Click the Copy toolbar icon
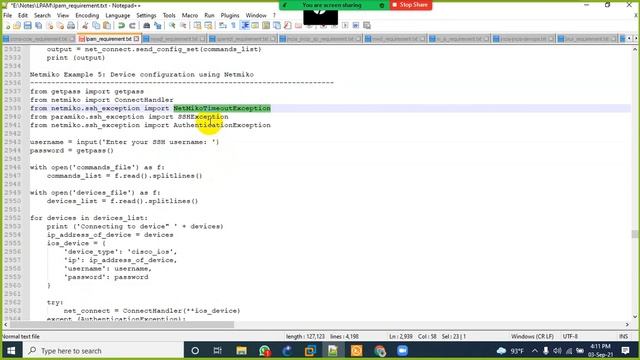 tap(96, 26)
